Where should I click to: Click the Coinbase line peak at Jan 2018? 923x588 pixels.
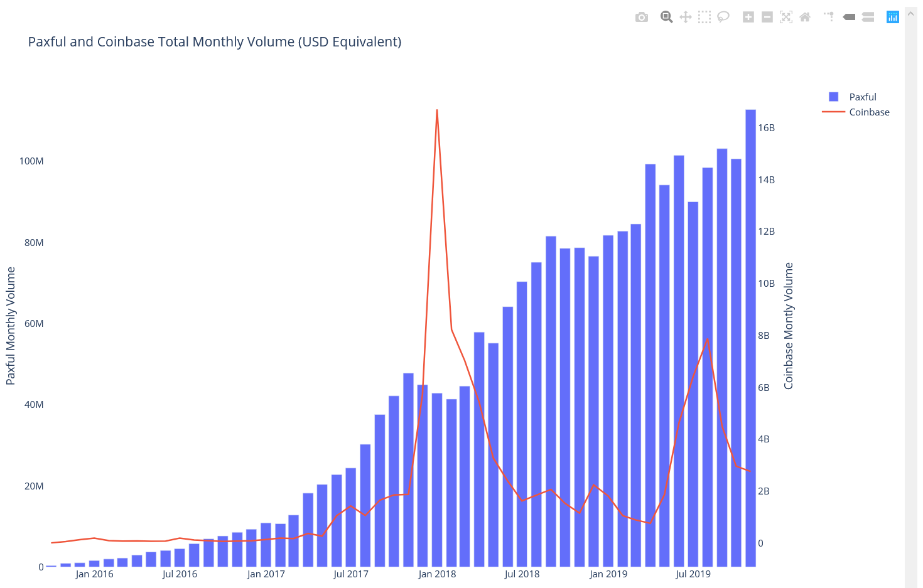pyautogui.click(x=437, y=110)
